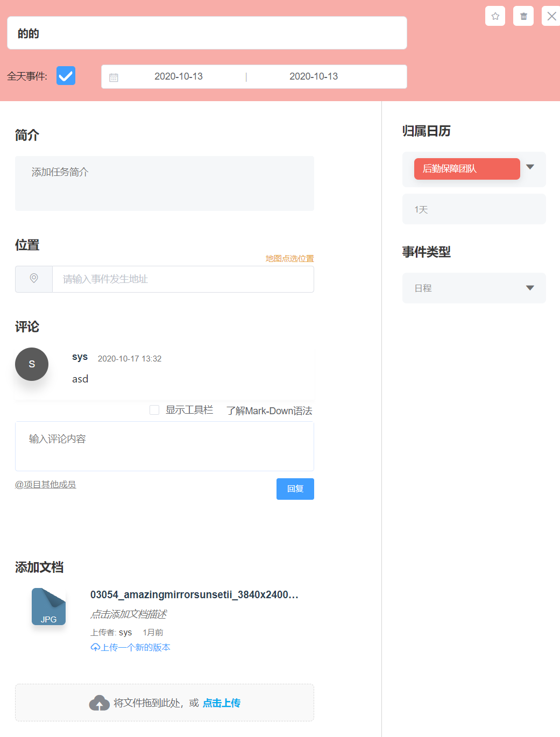Click the sys user avatar
This screenshot has height=737, width=560.
tap(32, 364)
